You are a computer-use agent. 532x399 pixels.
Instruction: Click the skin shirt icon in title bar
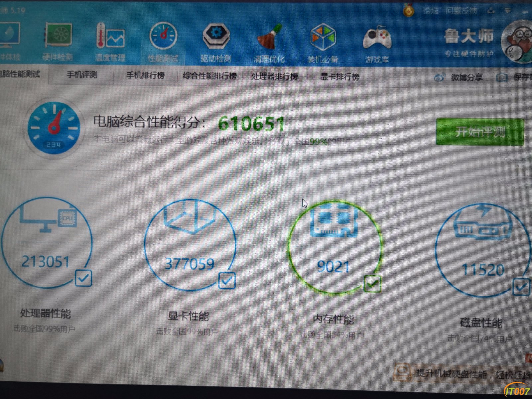pos(492,11)
